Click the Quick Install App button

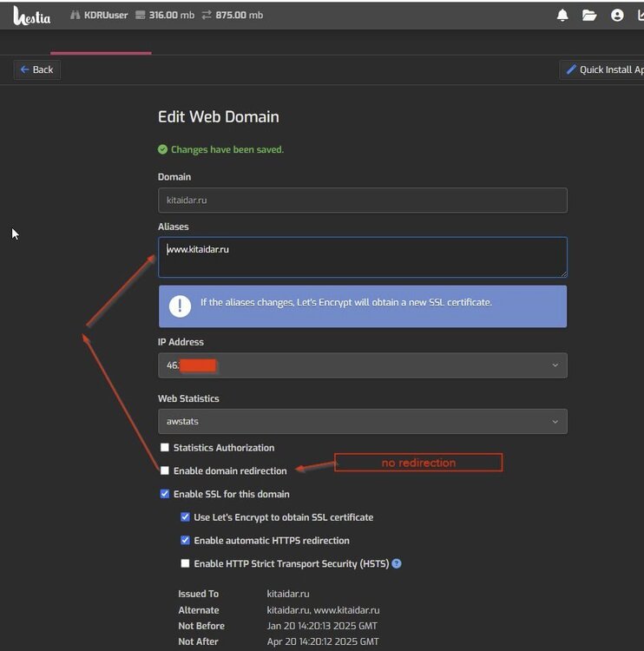click(x=604, y=69)
